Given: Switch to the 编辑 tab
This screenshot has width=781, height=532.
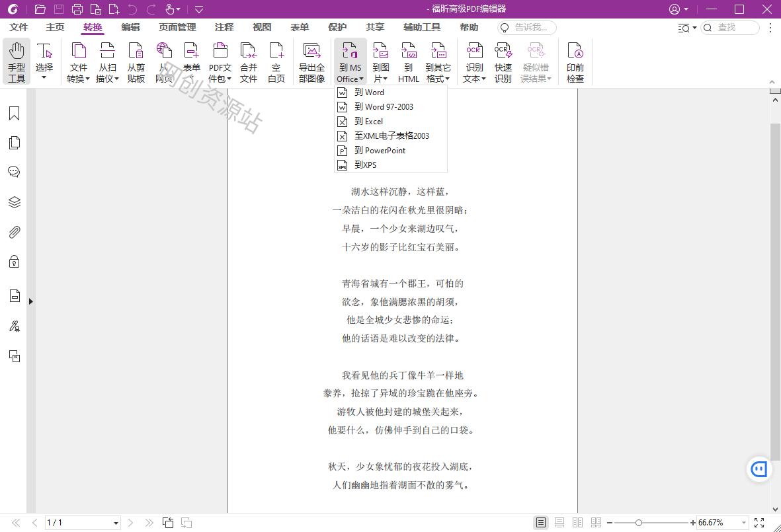Looking at the screenshot, I should [130, 27].
